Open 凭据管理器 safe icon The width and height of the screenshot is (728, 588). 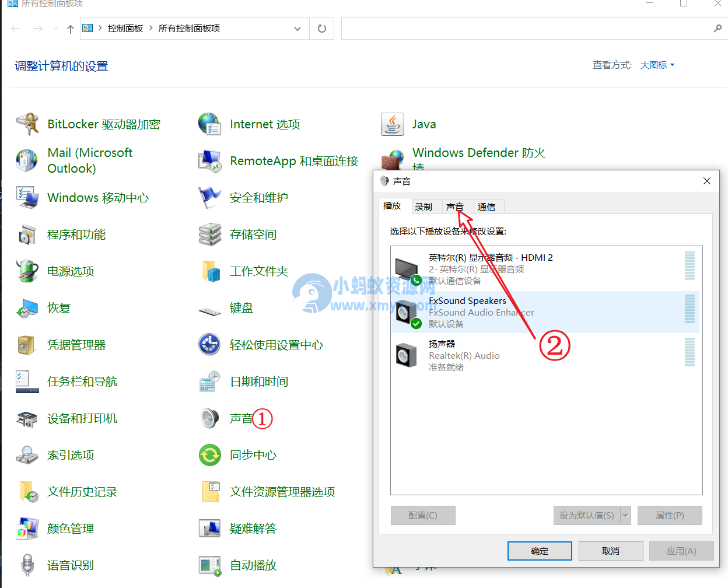tap(27, 345)
